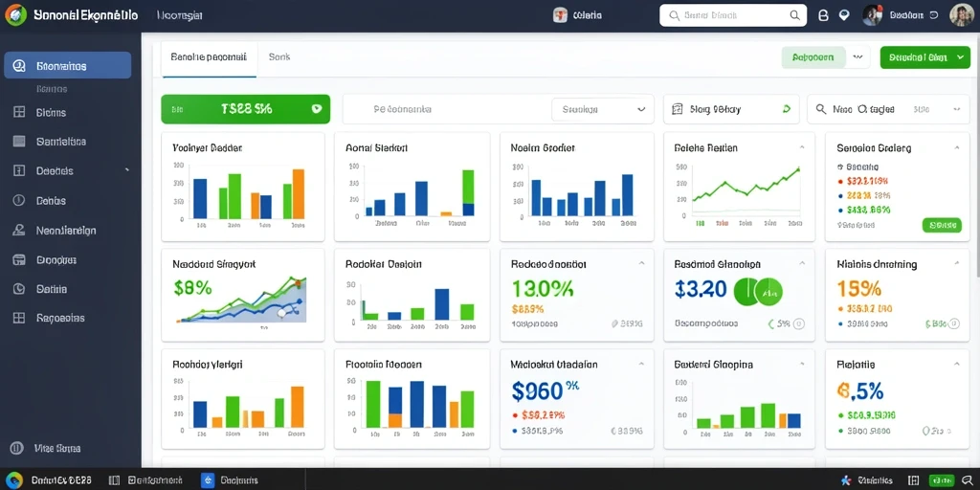Open the dropdown chevron beside the top-row chart cards' filter box
The height and width of the screenshot is (490, 980).
pyautogui.click(x=640, y=109)
